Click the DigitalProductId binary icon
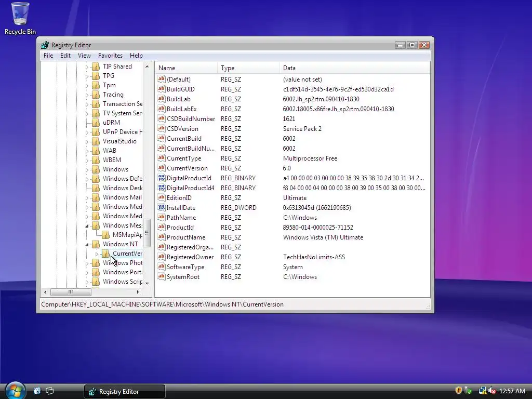This screenshot has height=399, width=532. point(162,178)
